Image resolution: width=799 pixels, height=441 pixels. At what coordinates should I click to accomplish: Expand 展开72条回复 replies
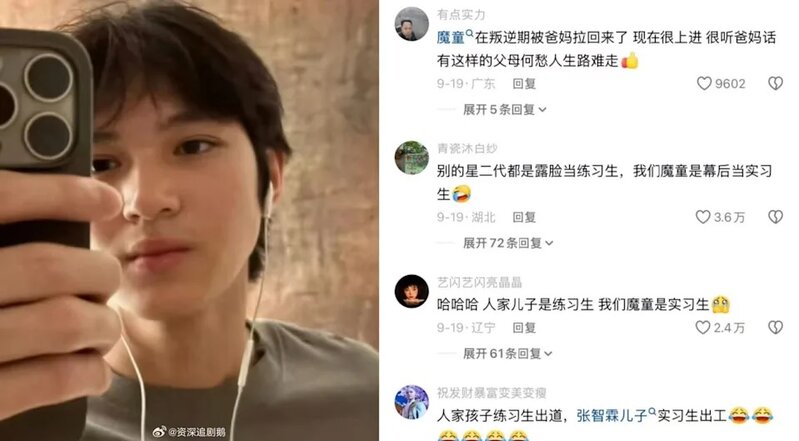point(508,243)
